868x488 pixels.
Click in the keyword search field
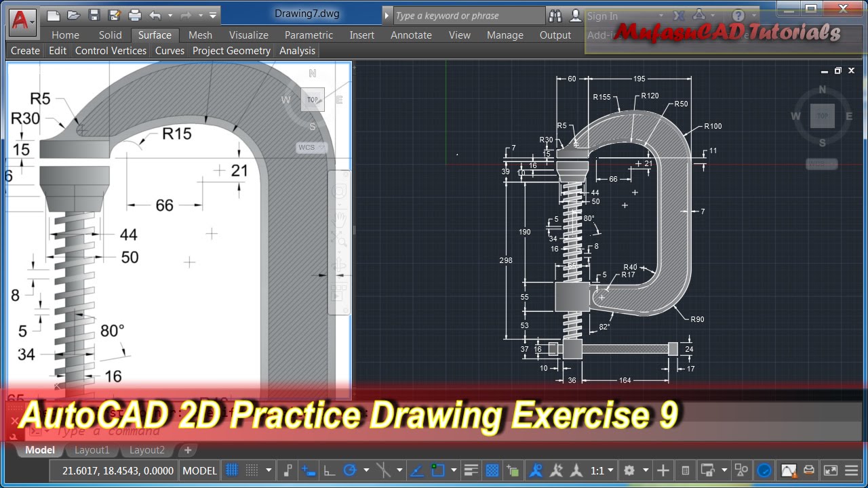pyautogui.click(x=469, y=16)
